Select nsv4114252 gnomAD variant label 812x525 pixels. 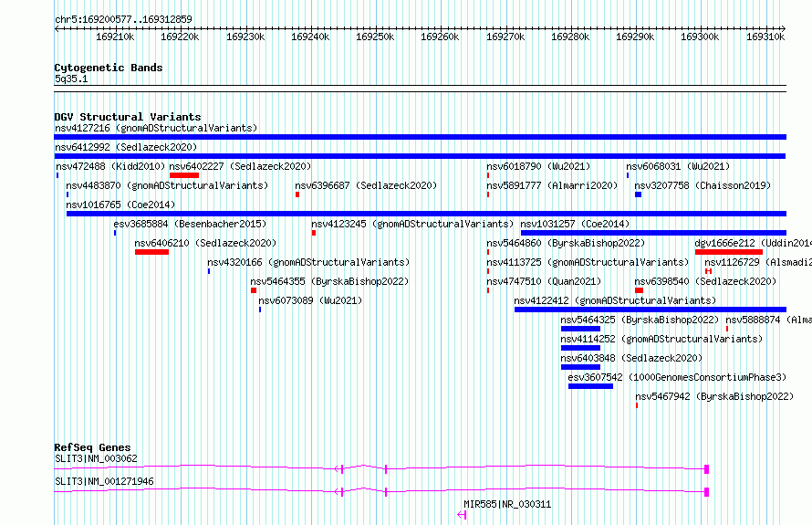click(x=661, y=339)
